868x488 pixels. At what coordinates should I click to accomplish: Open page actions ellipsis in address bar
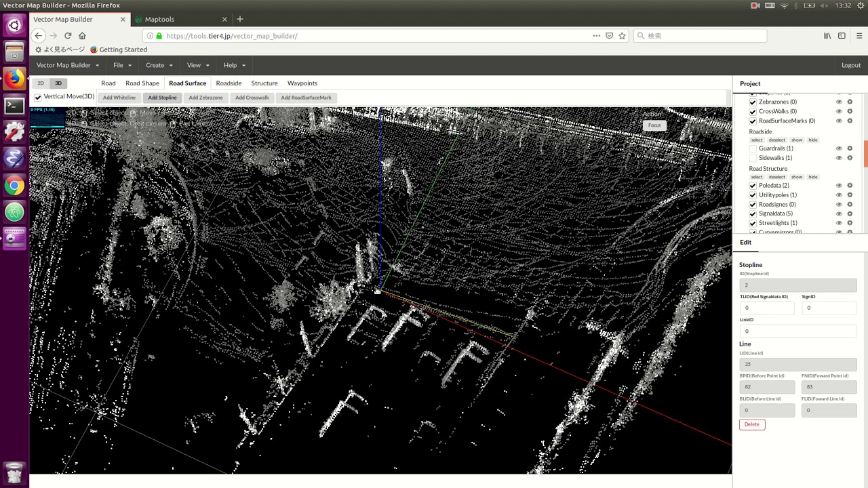(596, 36)
